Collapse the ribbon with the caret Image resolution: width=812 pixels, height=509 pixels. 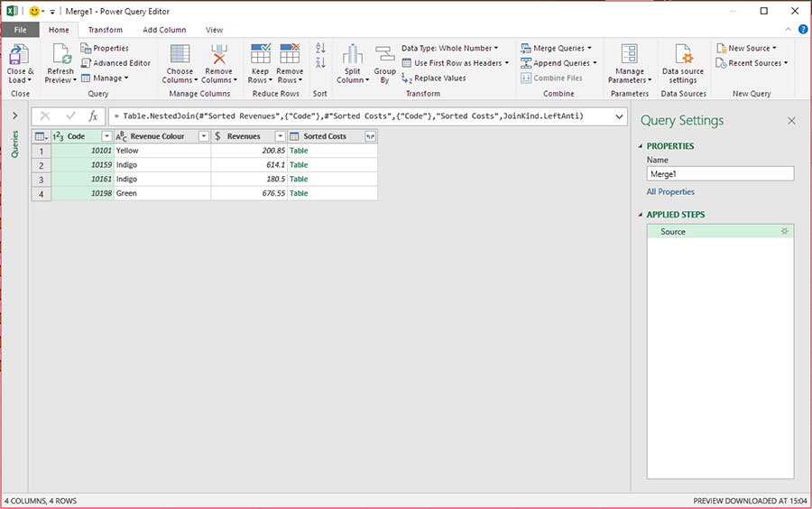tap(788, 30)
